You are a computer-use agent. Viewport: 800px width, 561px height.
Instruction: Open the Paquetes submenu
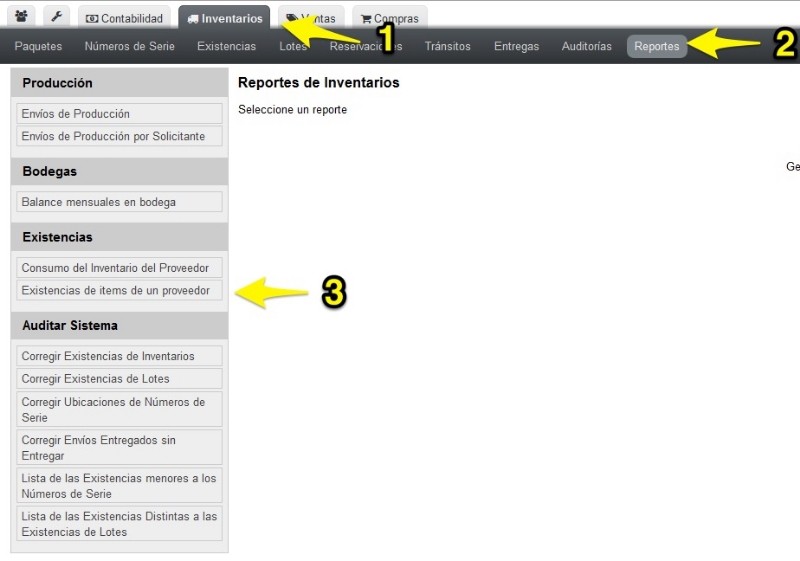click(38, 46)
